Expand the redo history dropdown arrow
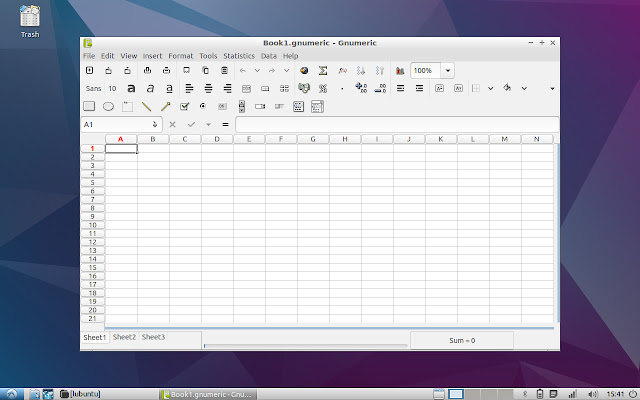Screen dimensions: 640x400 click(x=287, y=71)
